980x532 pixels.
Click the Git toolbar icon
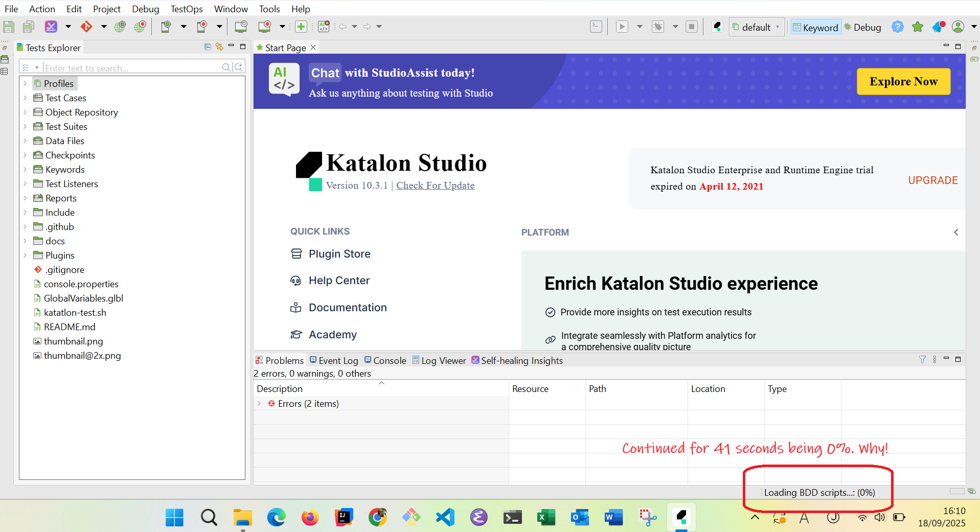coord(86,27)
